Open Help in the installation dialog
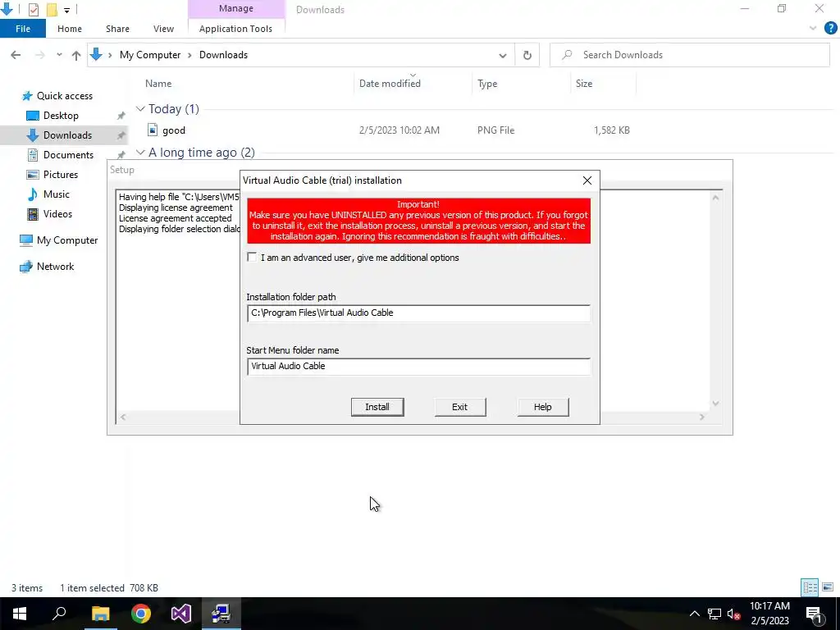The image size is (840, 630). point(543,407)
